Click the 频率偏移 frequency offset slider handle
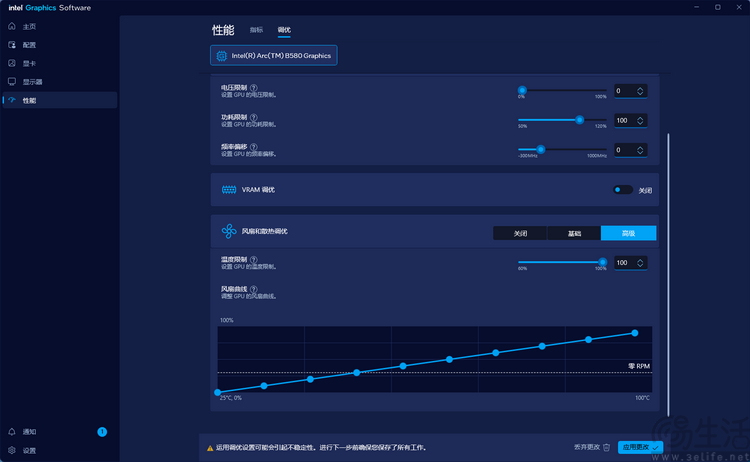 pos(540,149)
